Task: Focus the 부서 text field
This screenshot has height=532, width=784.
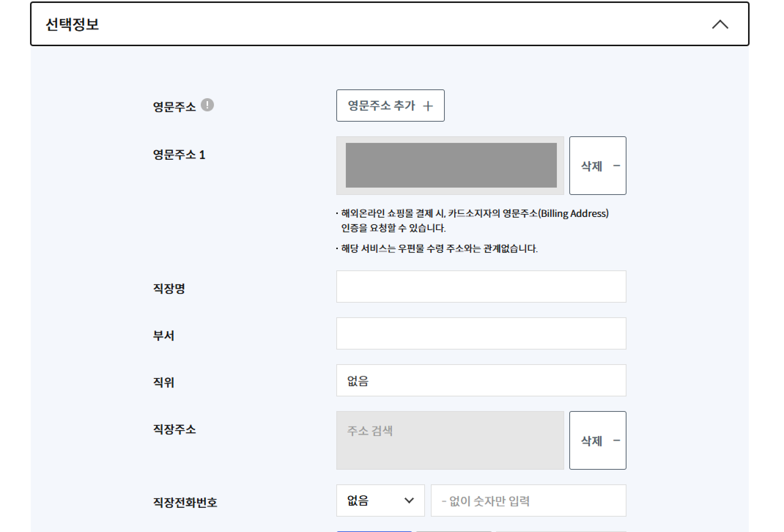Action: [481, 333]
